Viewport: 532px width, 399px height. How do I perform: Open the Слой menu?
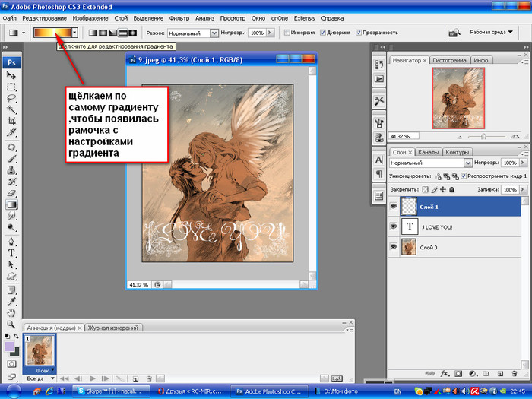tap(121, 18)
